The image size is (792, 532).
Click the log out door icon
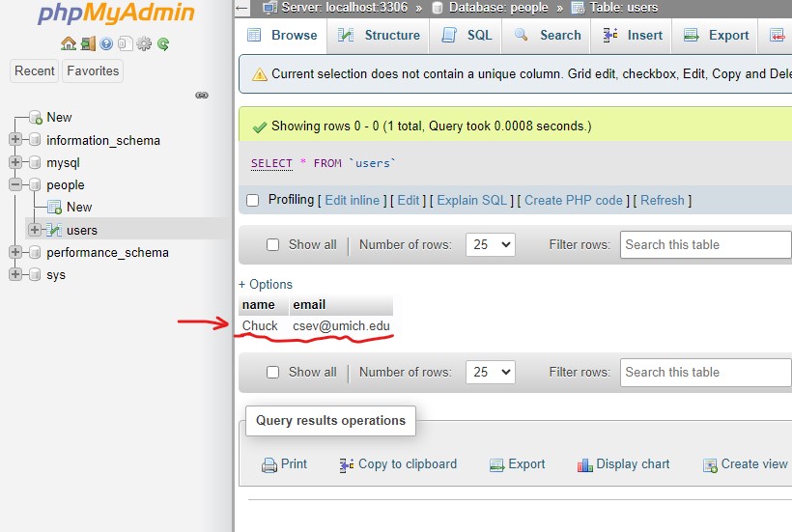[88, 43]
